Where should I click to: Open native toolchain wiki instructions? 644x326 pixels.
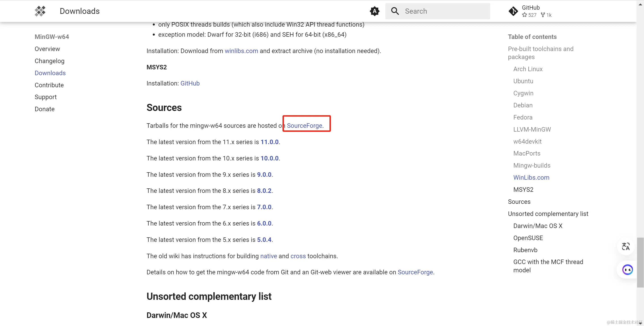(x=268, y=256)
